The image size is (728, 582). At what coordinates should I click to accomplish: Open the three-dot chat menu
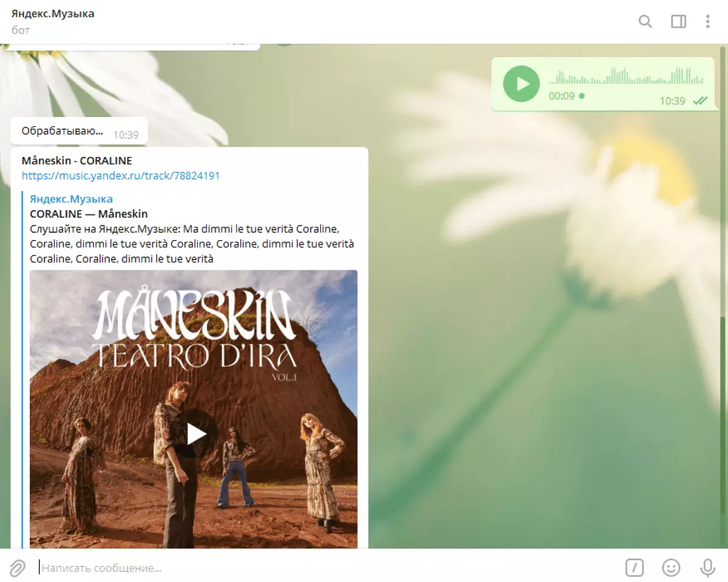coord(707,22)
